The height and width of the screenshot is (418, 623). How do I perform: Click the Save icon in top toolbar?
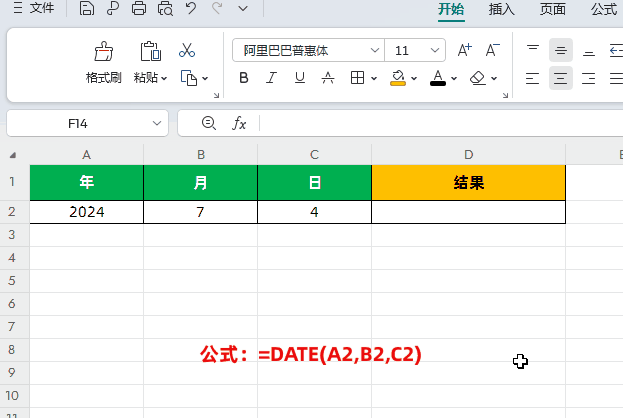click(87, 10)
